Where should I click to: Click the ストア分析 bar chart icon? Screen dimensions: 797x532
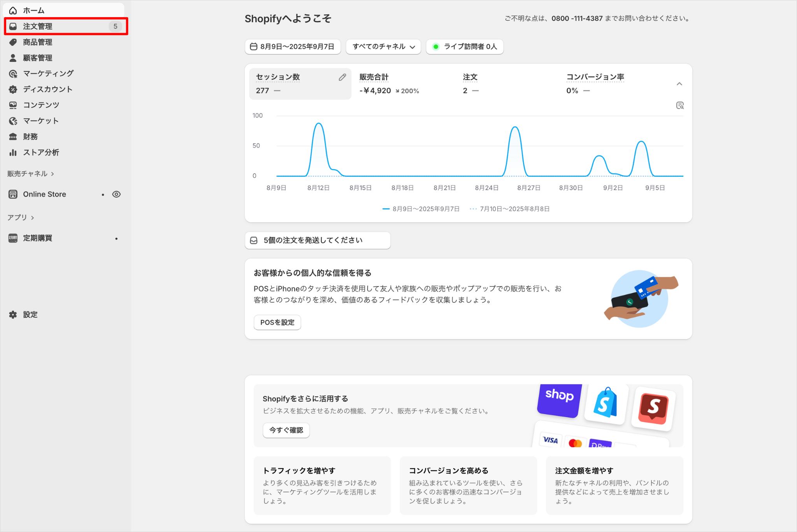pyautogui.click(x=13, y=153)
